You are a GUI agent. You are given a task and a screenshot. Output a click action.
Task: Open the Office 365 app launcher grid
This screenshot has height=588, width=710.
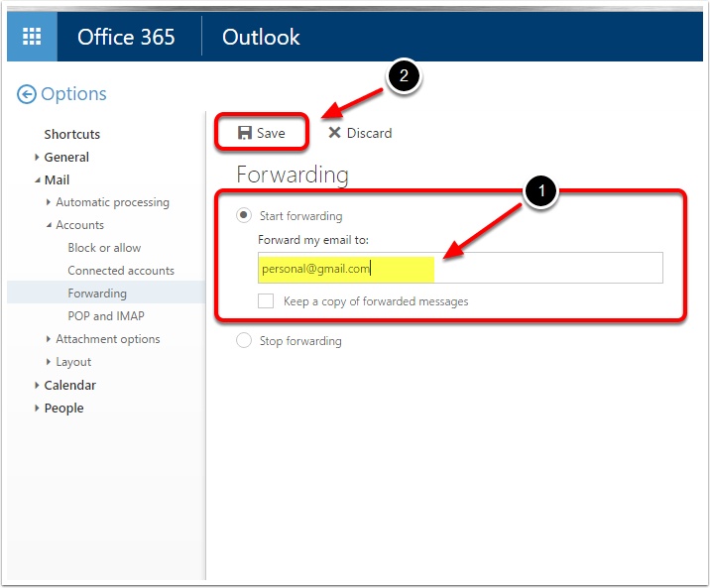(32, 37)
